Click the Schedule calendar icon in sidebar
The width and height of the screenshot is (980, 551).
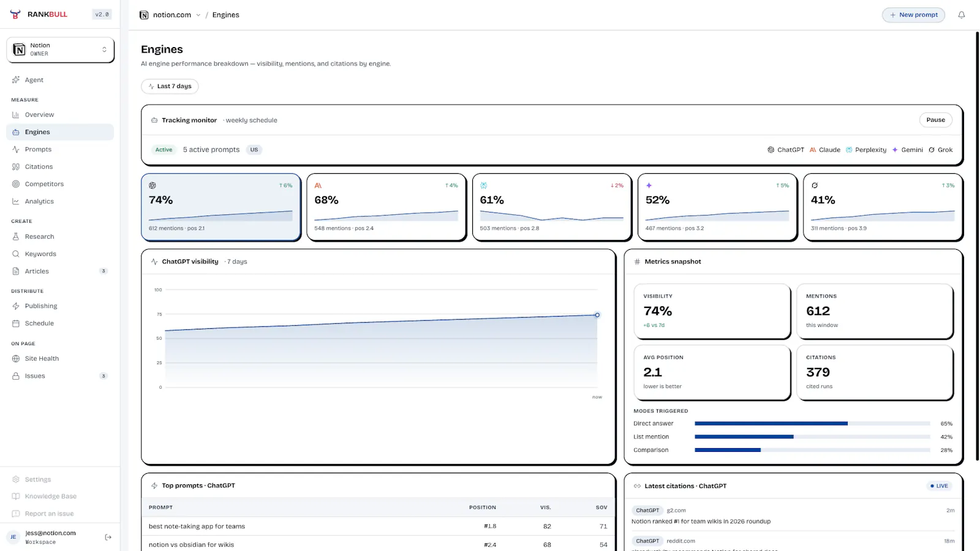pos(16,323)
